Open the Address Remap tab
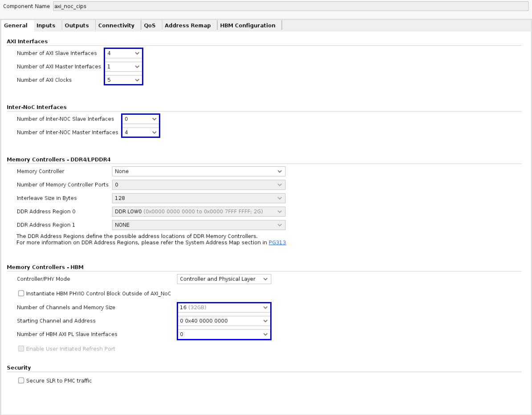Viewport: 532px width, 415px height. (x=187, y=25)
